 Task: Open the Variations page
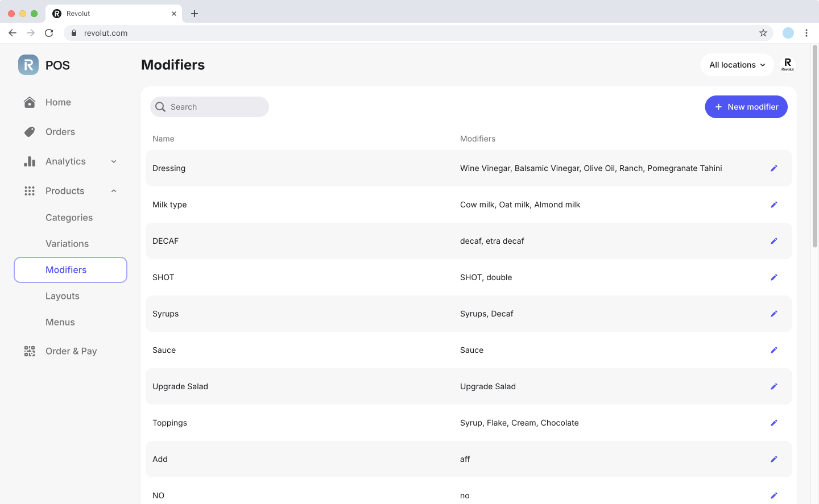point(67,244)
